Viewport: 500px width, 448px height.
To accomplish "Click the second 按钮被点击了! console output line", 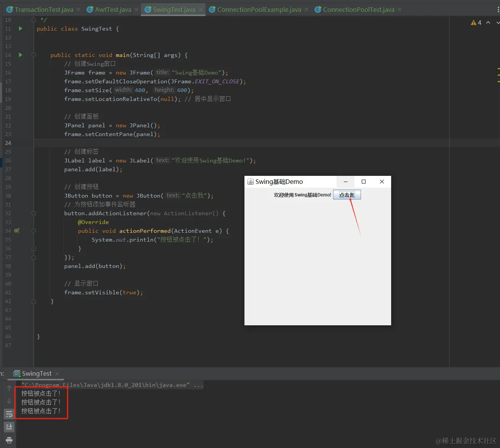I will [41, 402].
